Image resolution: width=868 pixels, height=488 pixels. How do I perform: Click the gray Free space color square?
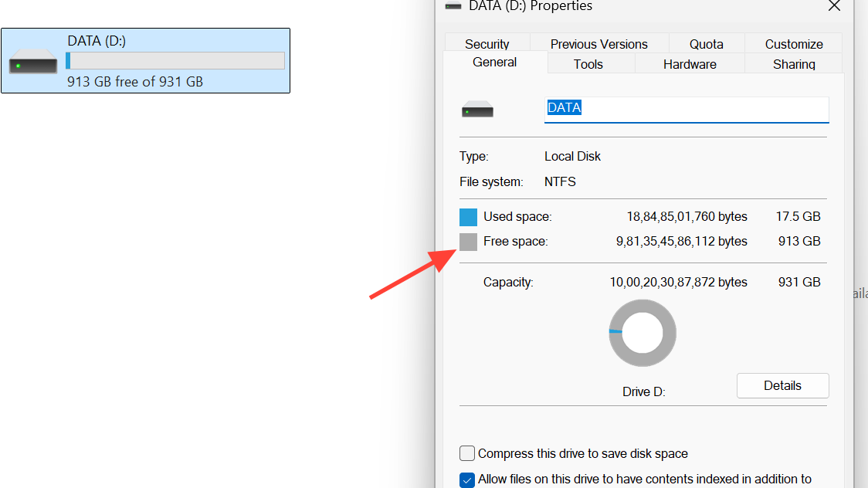[x=468, y=242]
